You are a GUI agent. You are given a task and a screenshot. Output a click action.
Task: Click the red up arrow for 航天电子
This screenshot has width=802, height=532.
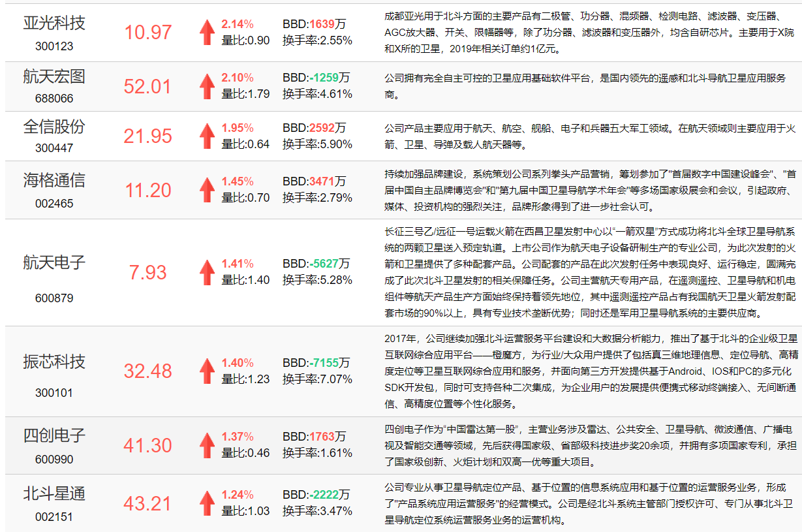pyautogui.click(x=207, y=272)
